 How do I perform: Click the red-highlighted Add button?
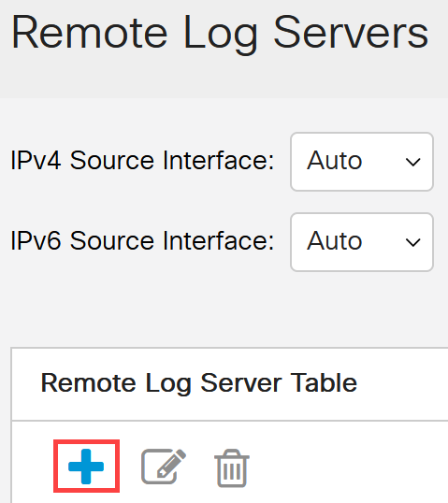point(86,467)
